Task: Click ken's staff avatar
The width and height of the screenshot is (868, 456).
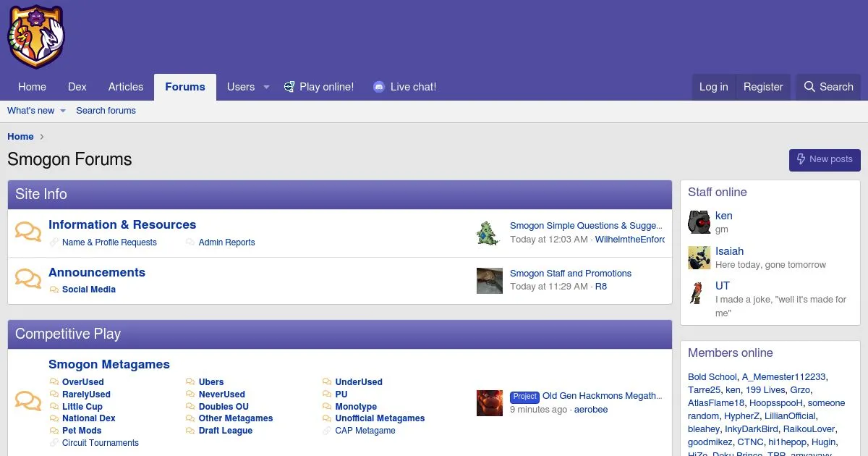Action: 699,222
